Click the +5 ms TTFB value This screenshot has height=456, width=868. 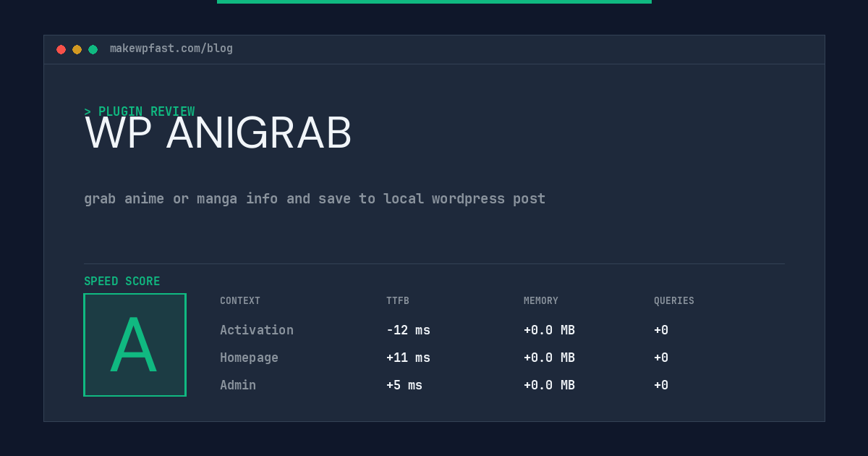click(404, 385)
